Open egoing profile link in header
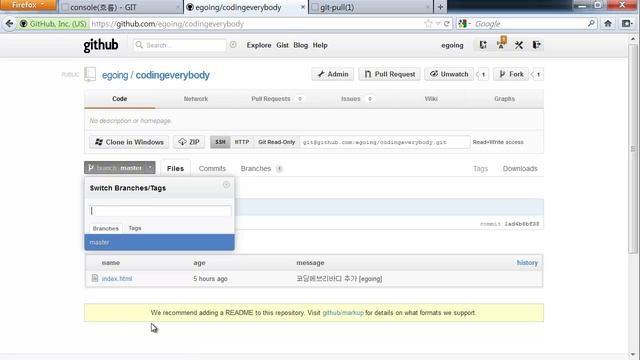The height and width of the screenshot is (360, 640). pos(452,45)
